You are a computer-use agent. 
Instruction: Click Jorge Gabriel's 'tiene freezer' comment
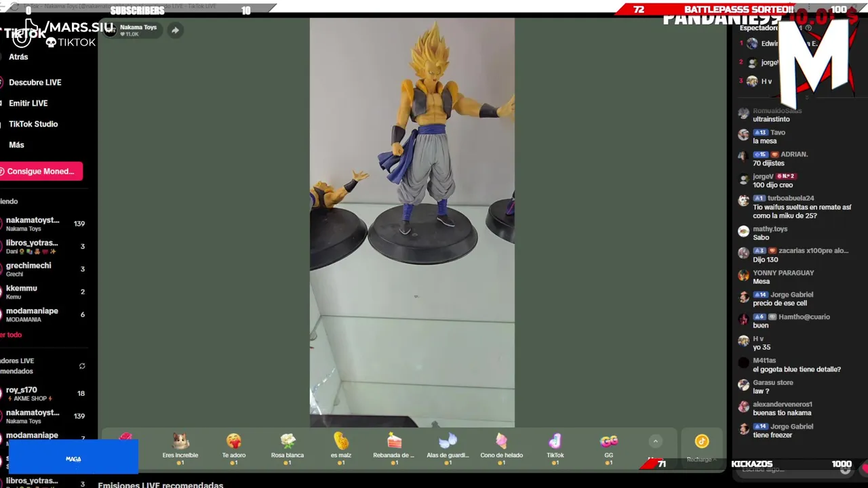click(772, 435)
